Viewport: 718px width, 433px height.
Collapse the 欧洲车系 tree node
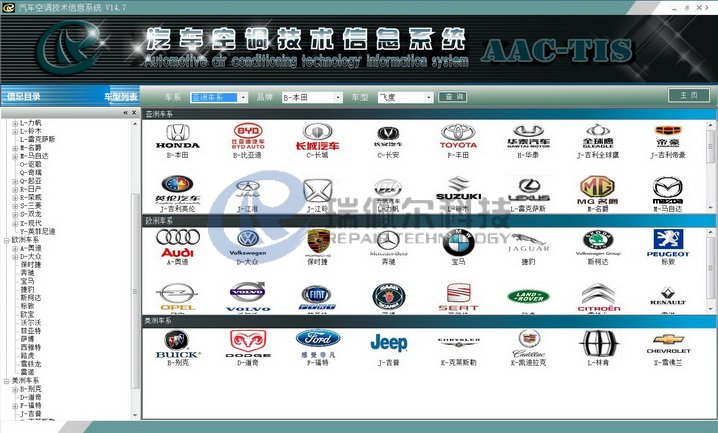click(6, 240)
